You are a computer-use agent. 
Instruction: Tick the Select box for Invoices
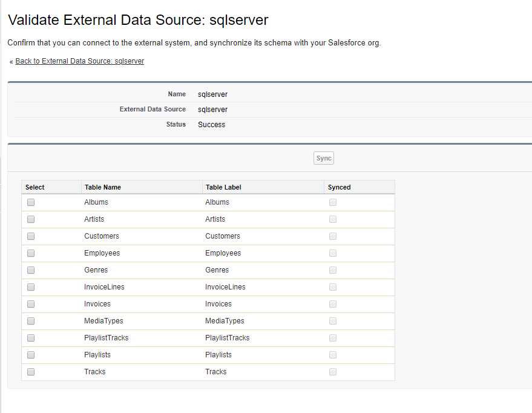tap(31, 304)
